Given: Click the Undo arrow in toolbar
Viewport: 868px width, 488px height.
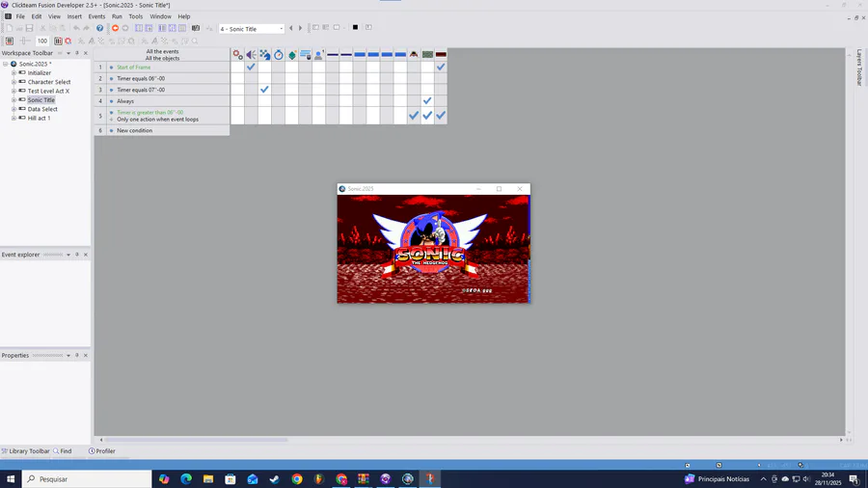Looking at the screenshot, I should (76, 28).
